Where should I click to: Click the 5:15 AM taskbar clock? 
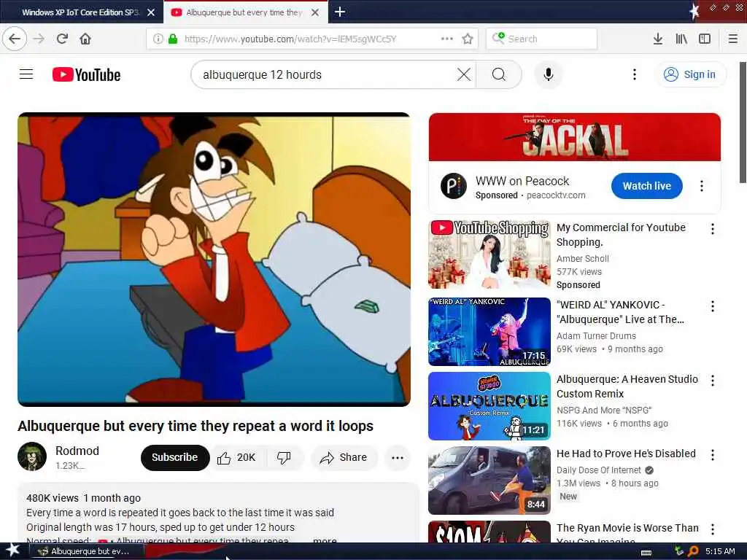coord(720,551)
